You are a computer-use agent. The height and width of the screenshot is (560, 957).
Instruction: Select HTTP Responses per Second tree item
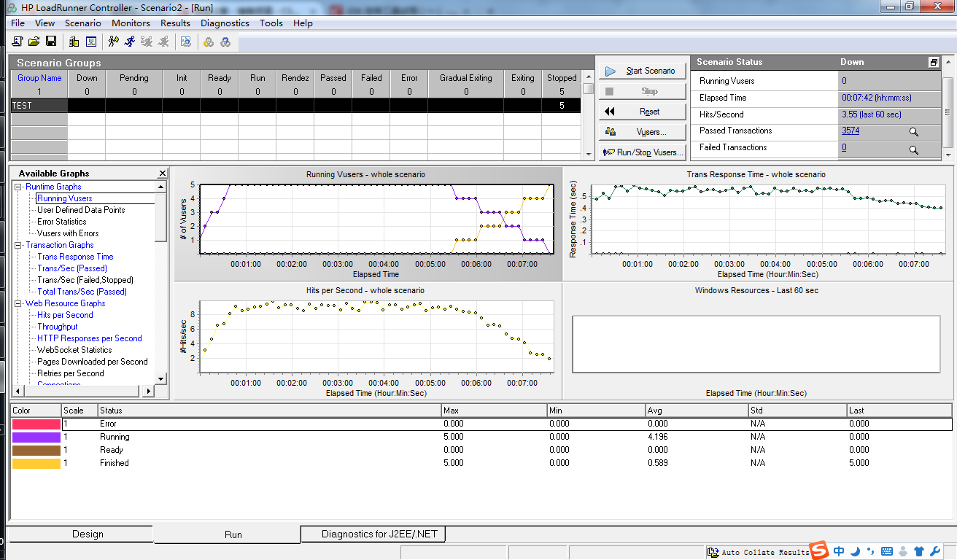point(90,338)
